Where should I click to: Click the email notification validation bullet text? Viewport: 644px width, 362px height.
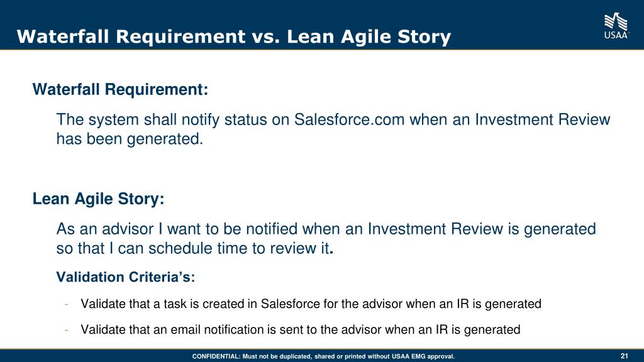pyautogui.click(x=301, y=330)
